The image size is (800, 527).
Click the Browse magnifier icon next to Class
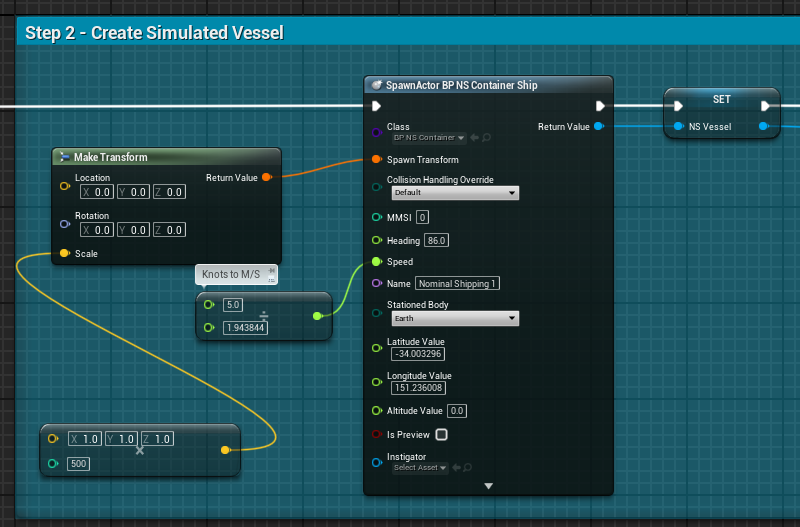click(x=486, y=137)
